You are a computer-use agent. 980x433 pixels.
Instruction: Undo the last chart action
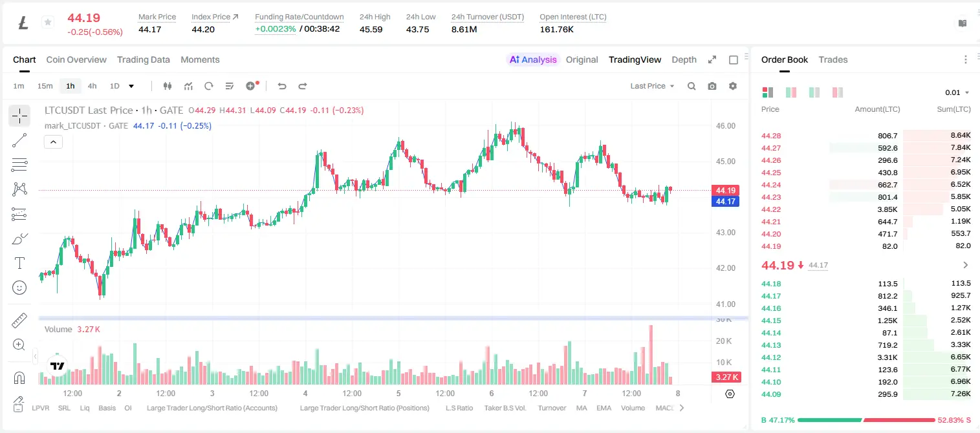(281, 86)
